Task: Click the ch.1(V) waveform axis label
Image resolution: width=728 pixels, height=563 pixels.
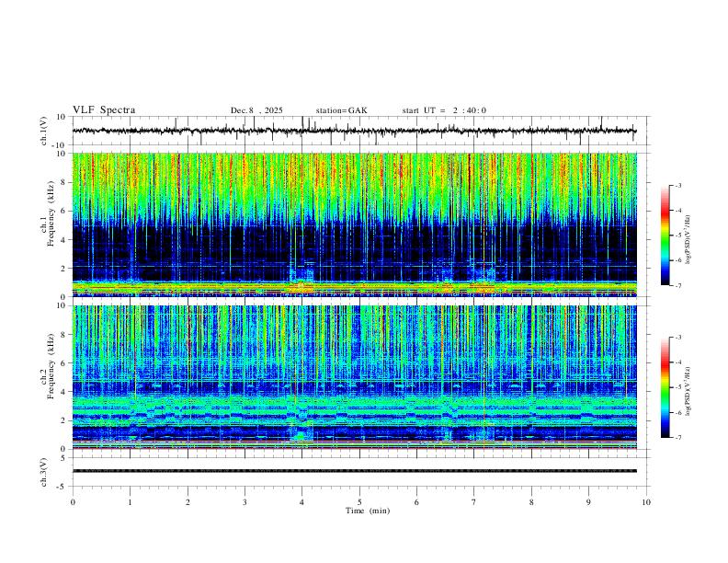Action: (44, 131)
